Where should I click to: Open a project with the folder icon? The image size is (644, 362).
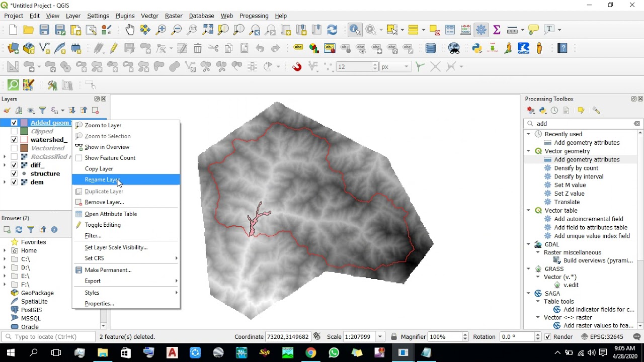(29, 30)
